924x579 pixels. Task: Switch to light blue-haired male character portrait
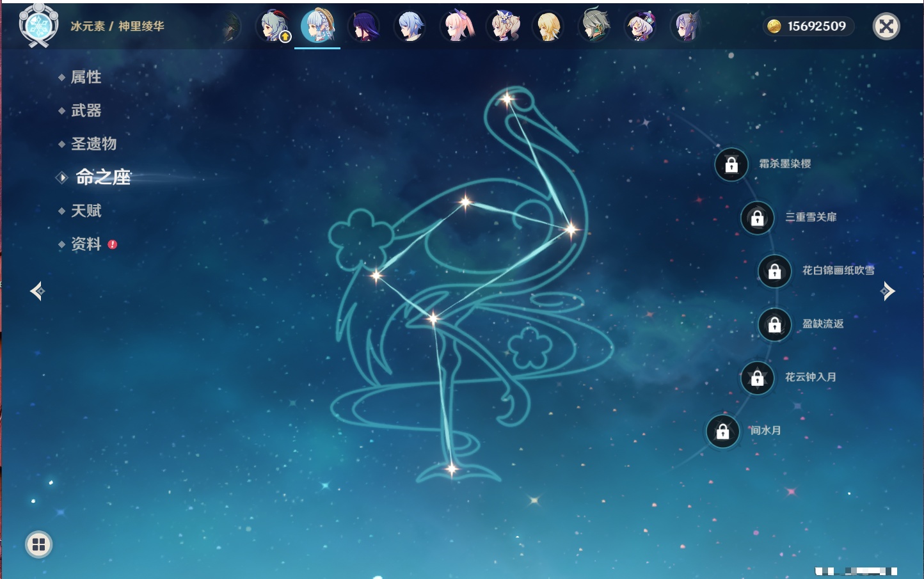(410, 26)
